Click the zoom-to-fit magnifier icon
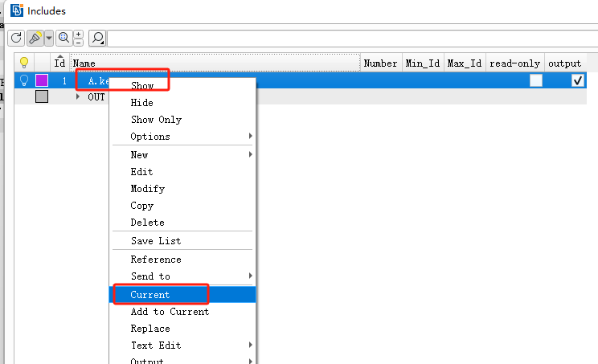This screenshot has height=364, width=598. (x=63, y=38)
